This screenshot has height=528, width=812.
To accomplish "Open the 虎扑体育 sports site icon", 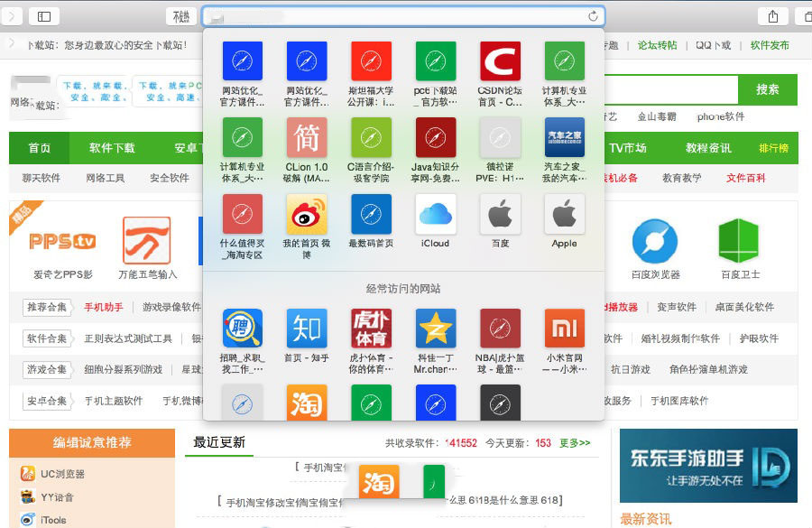I will pyautogui.click(x=371, y=328).
